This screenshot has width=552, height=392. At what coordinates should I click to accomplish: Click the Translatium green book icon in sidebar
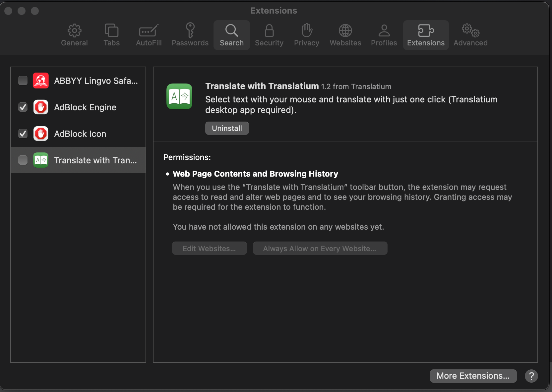(41, 160)
